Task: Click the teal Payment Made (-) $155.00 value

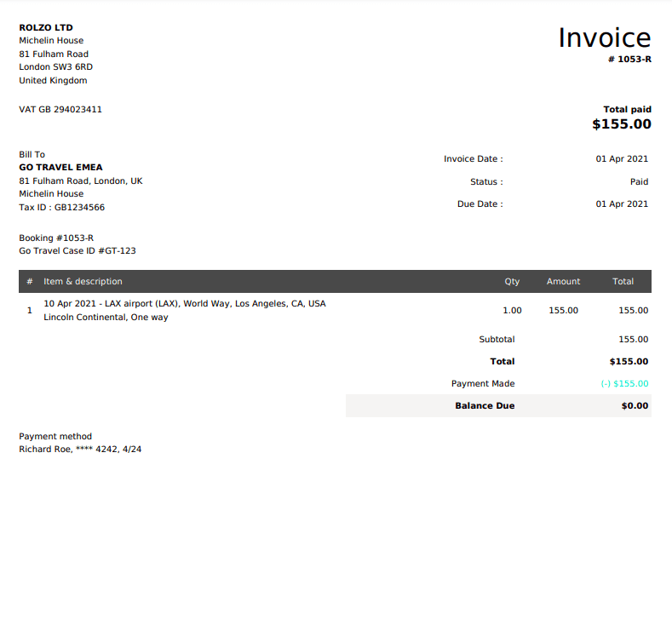Action: pos(624,384)
